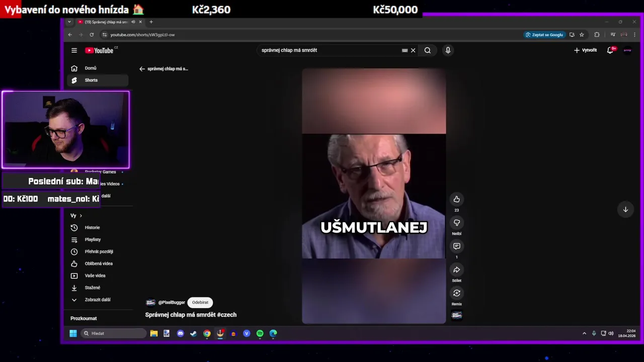View site information icon in address bar
Viewport: 644px width, 362px height.
tap(105, 35)
